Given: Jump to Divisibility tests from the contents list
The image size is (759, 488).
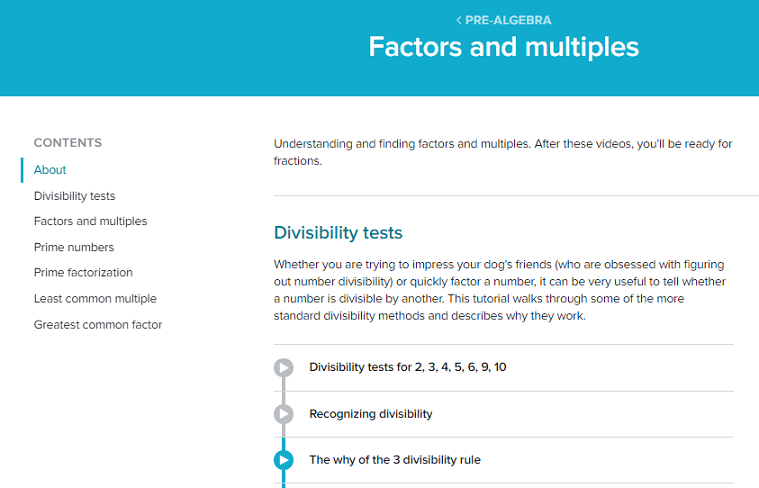Looking at the screenshot, I should (74, 196).
